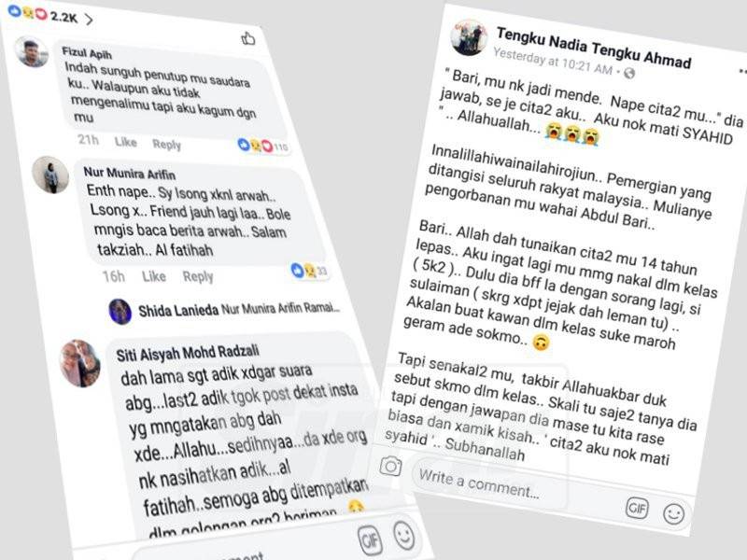Click the globe privacy icon near timestamp
747x560 pixels.
[629, 73]
